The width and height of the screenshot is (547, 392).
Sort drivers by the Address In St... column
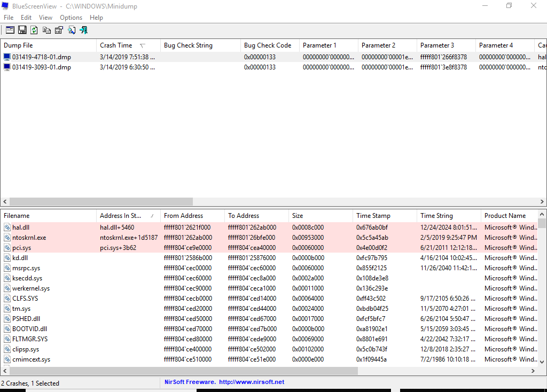[128, 216]
